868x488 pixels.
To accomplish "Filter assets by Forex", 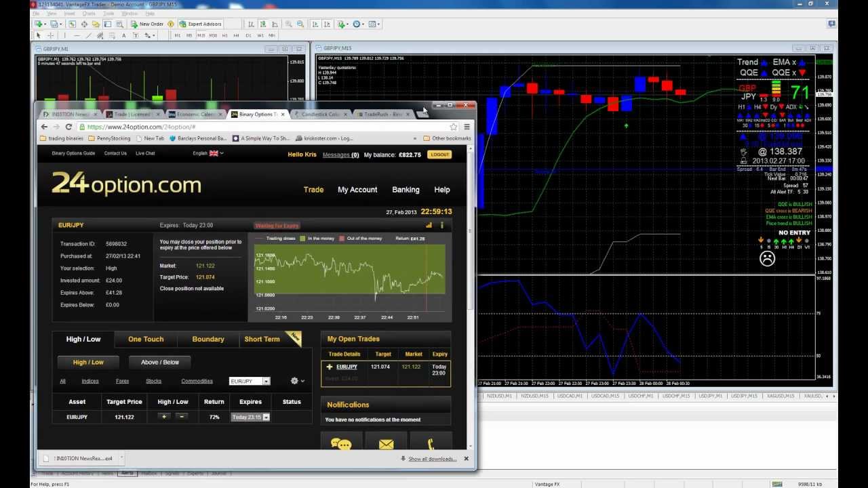I will point(122,381).
